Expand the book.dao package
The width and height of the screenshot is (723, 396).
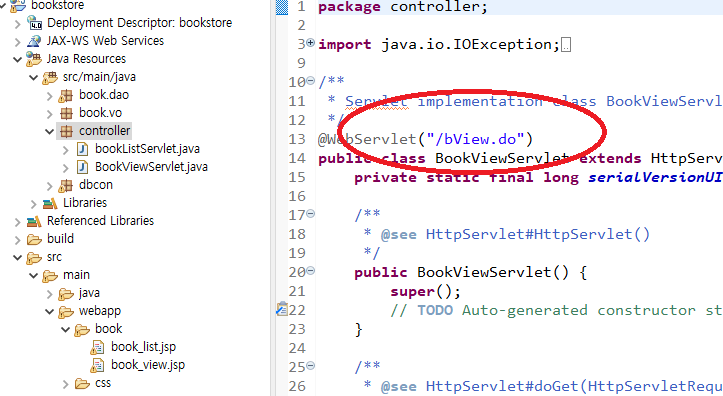tap(50, 96)
